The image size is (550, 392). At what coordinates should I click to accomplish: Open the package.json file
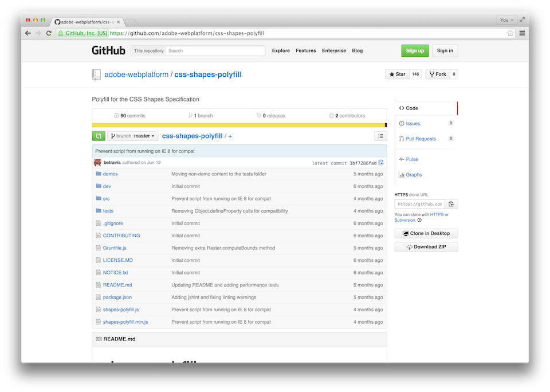coord(117,297)
